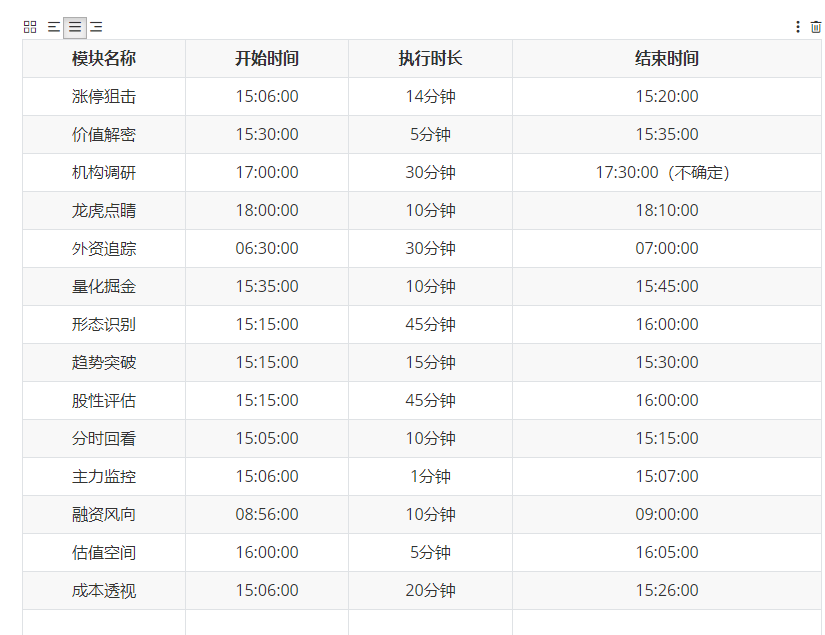Click the 06:30:00 start time cell
The height and width of the screenshot is (635, 825).
pyautogui.click(x=267, y=249)
